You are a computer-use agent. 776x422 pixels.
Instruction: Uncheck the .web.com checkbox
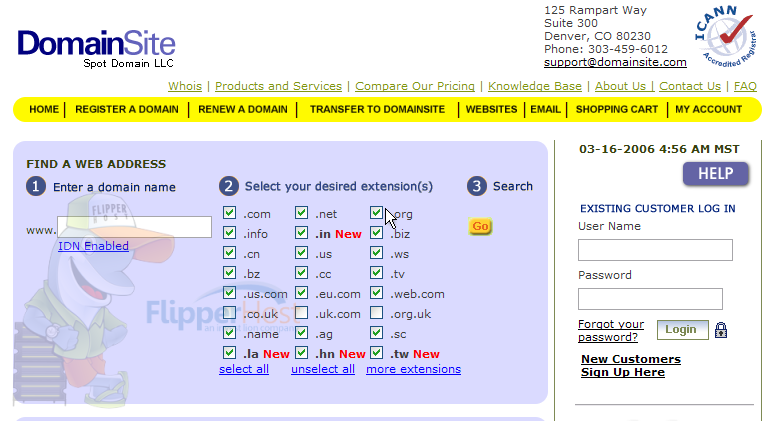click(377, 293)
